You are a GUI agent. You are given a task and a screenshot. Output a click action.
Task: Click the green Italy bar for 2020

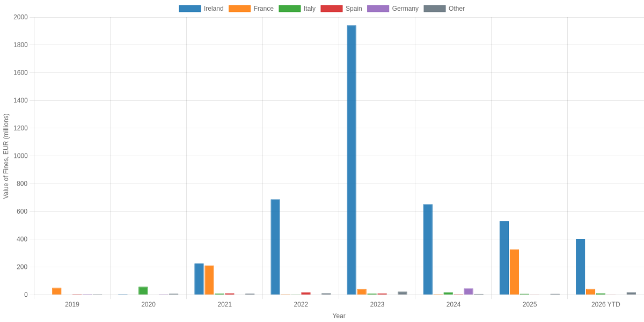coord(143,290)
